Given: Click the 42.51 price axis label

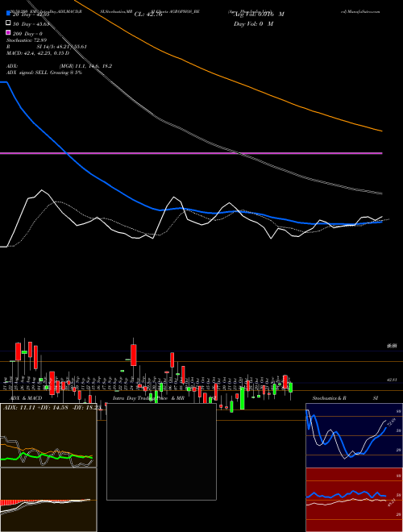Looking at the screenshot, I should point(393,380).
